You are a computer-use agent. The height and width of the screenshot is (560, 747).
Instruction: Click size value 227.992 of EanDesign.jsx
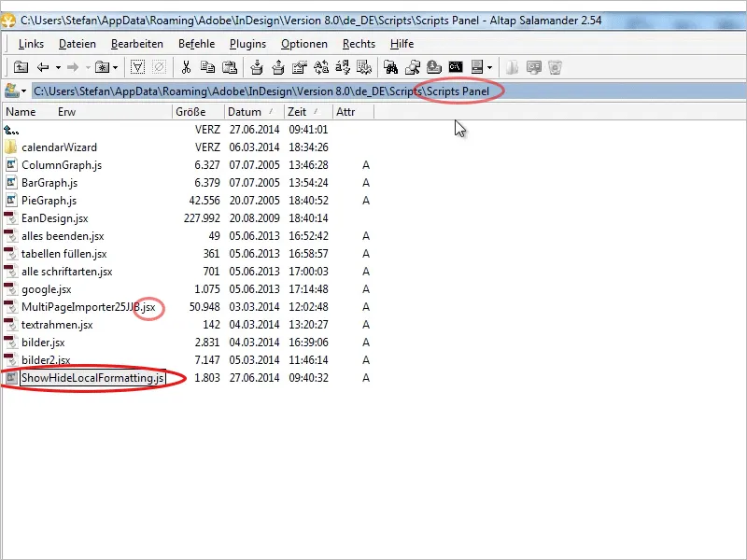click(x=202, y=218)
